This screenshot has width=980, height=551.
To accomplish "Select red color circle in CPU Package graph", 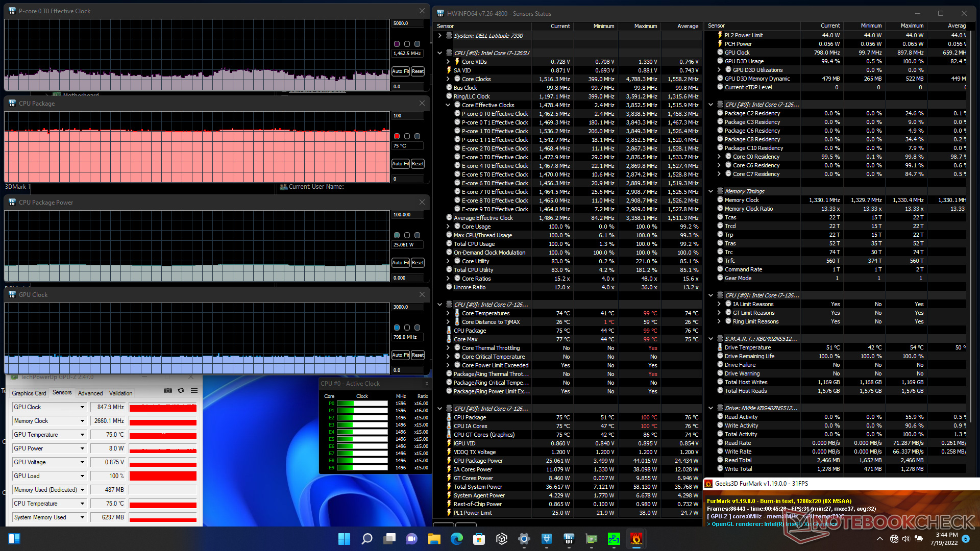I will [x=397, y=136].
